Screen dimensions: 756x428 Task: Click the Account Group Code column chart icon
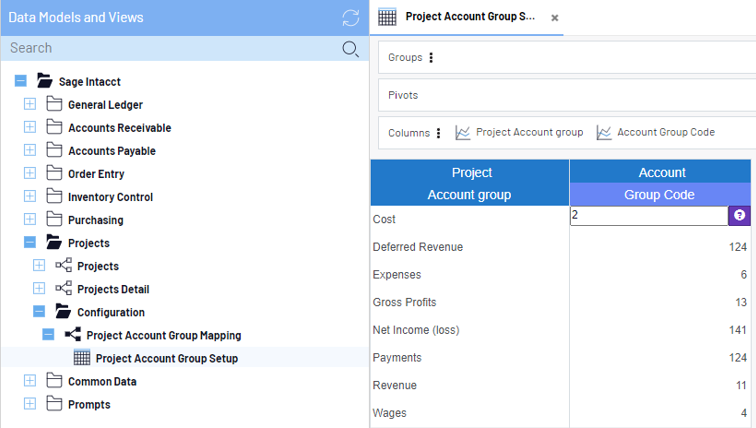pos(604,133)
